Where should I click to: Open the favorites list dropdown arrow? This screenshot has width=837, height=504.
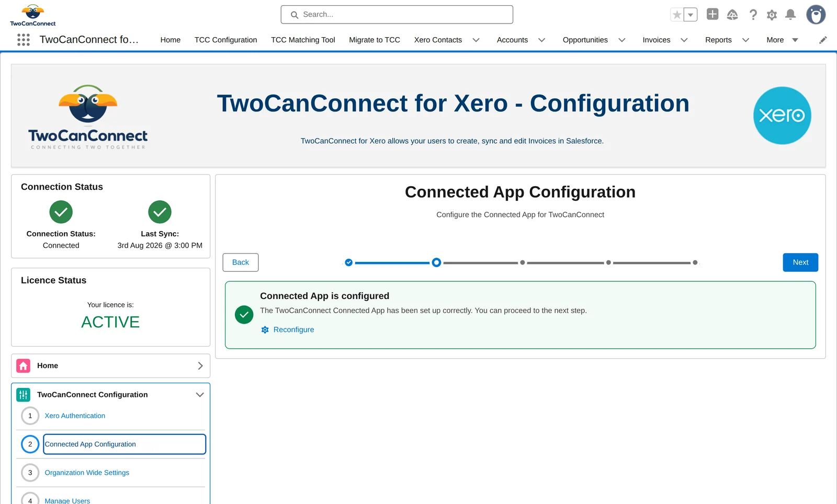pos(691,15)
